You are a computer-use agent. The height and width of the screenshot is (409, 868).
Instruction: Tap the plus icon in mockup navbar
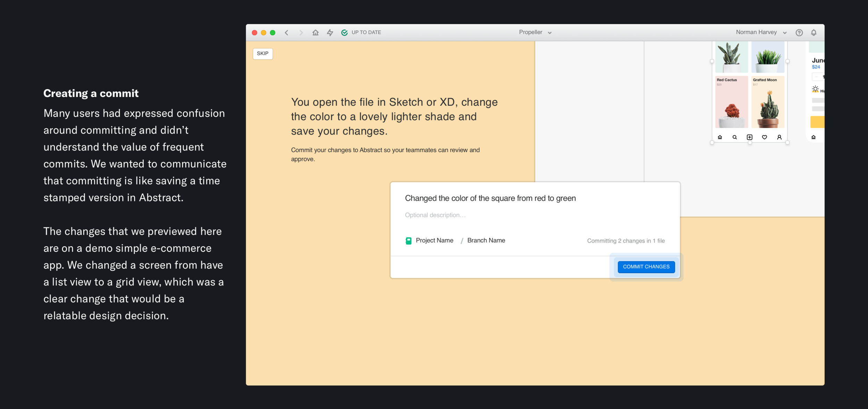pyautogui.click(x=750, y=137)
